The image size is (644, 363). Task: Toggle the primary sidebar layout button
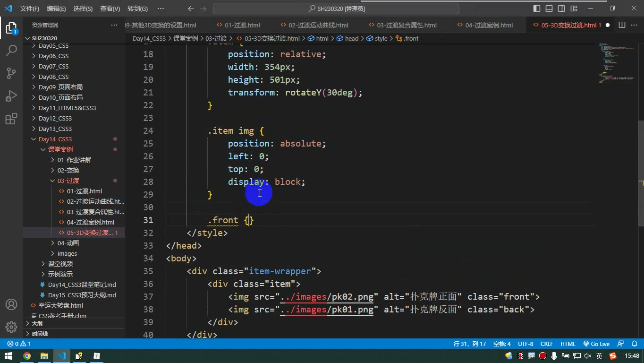coord(537,9)
